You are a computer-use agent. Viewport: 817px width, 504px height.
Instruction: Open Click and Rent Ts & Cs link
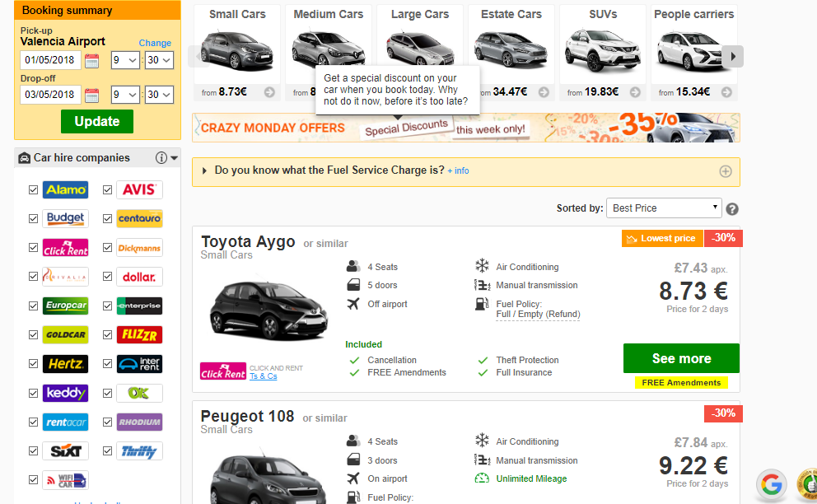[263, 376]
